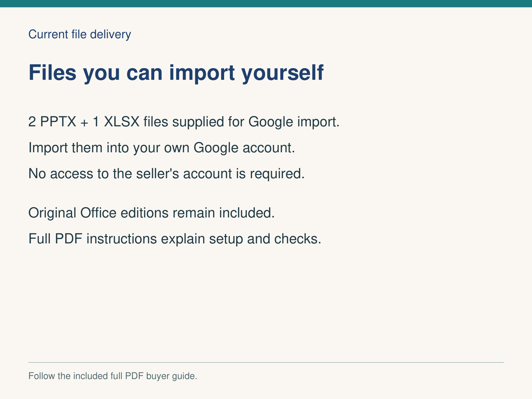Click 'Full PDF instructions explain setup and checks.'
This screenshot has width=532, height=399.
point(175,239)
